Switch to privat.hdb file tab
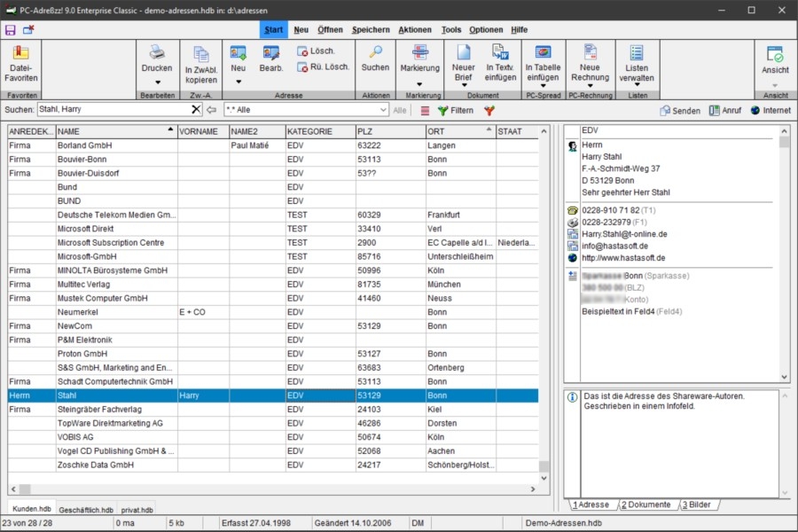This screenshot has height=532, width=798. pyautogui.click(x=137, y=510)
